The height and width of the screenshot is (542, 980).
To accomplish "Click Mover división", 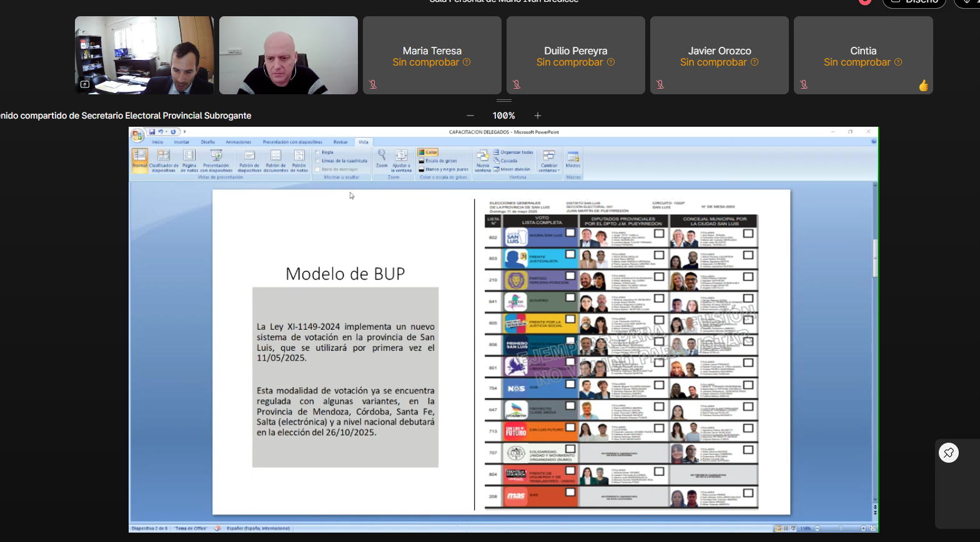I will click(512, 169).
